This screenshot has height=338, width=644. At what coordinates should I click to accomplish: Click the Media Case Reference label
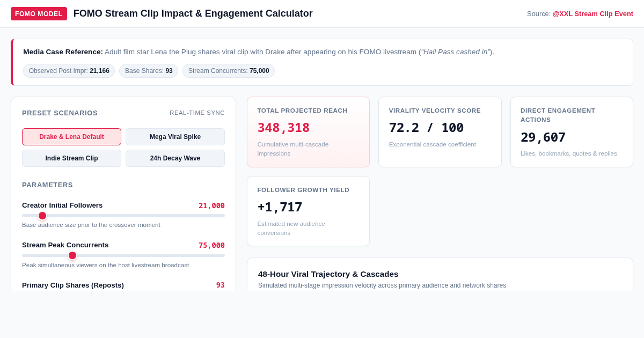coord(63,52)
